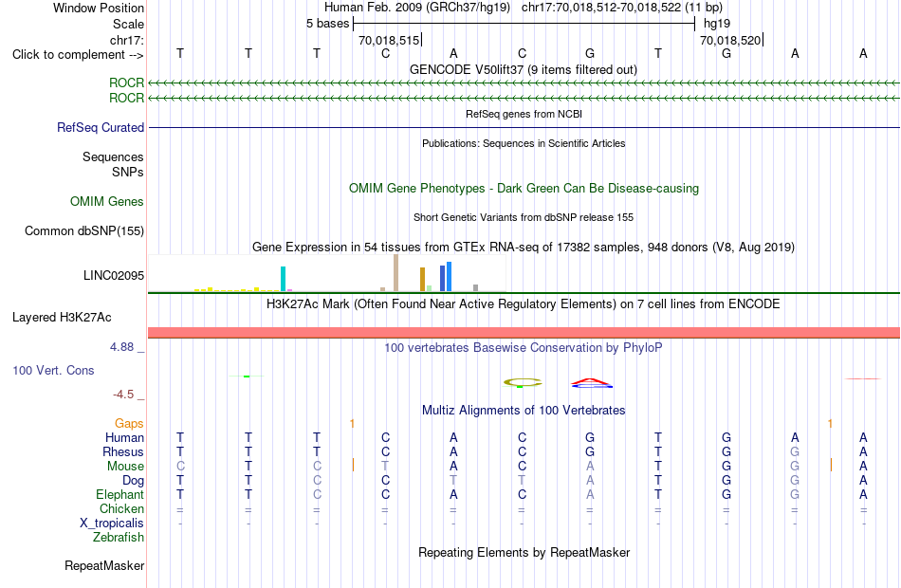901x588 pixels.
Task: Open GENCODE V50lift37 track title
Action: click(x=524, y=70)
